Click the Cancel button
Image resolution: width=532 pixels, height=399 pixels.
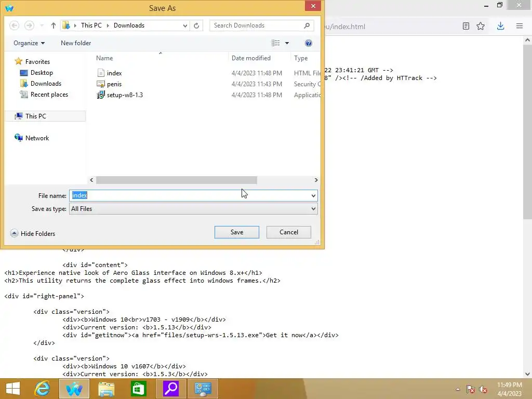pyautogui.click(x=289, y=232)
